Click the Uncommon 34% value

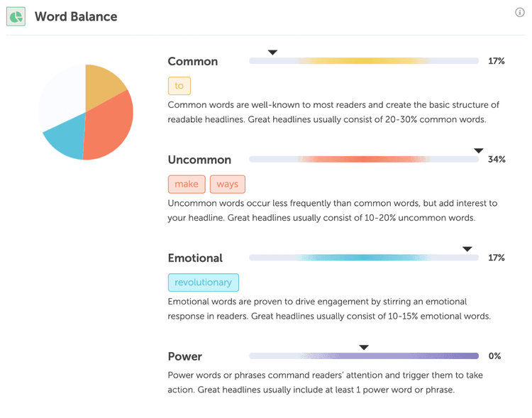[497, 160]
